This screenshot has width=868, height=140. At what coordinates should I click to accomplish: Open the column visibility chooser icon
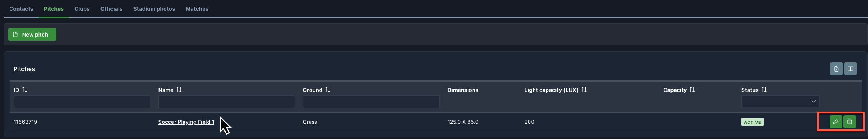[x=850, y=69]
